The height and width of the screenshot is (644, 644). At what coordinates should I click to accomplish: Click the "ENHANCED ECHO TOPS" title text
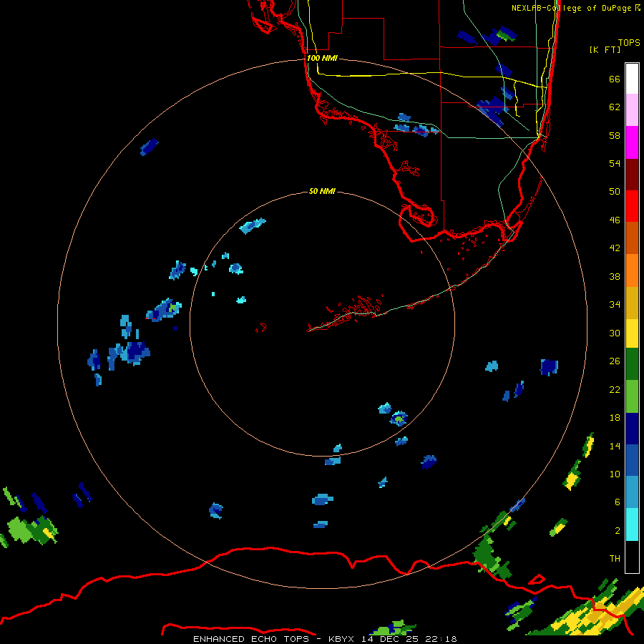tap(251, 639)
